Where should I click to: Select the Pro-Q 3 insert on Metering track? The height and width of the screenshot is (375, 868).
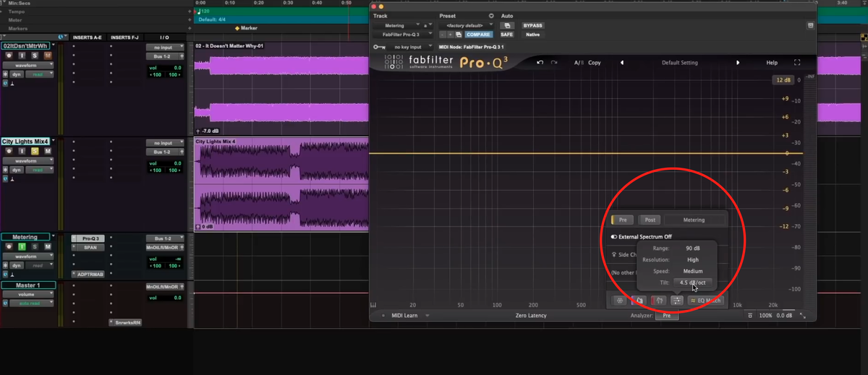pyautogui.click(x=89, y=238)
